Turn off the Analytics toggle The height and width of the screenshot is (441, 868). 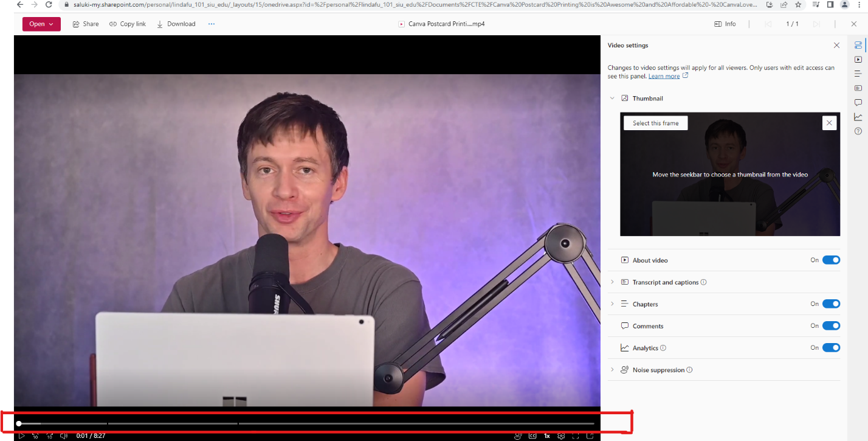831,347
